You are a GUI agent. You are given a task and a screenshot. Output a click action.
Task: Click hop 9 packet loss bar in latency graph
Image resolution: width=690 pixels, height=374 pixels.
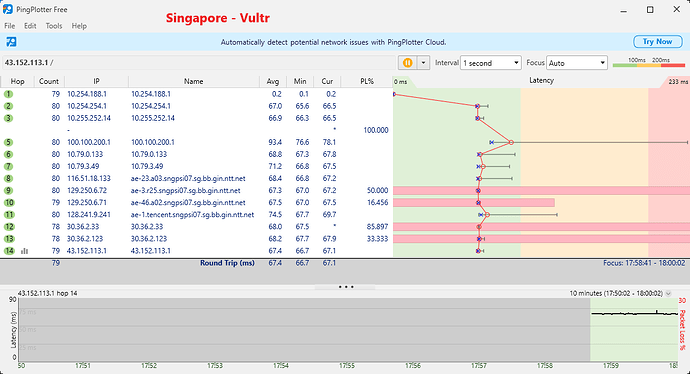click(541, 191)
